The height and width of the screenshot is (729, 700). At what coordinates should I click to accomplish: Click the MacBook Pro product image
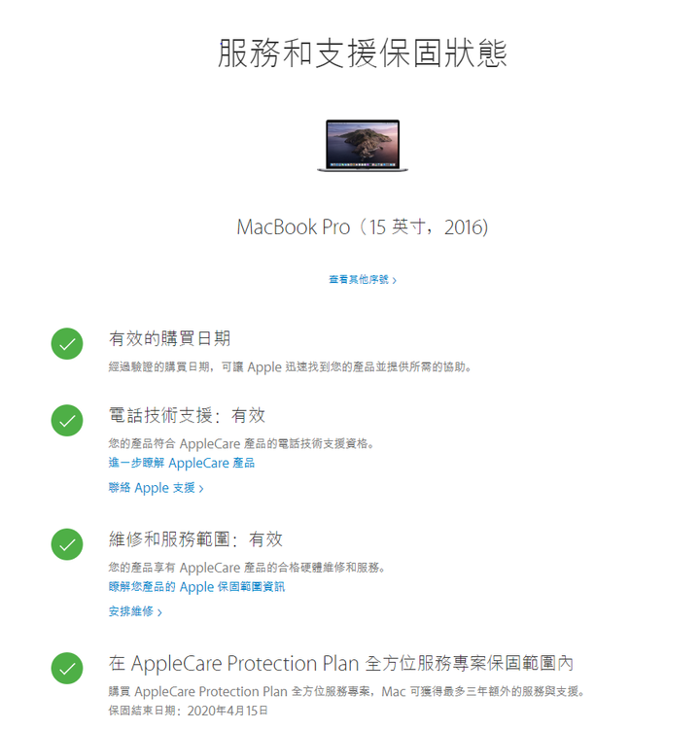coord(363,146)
